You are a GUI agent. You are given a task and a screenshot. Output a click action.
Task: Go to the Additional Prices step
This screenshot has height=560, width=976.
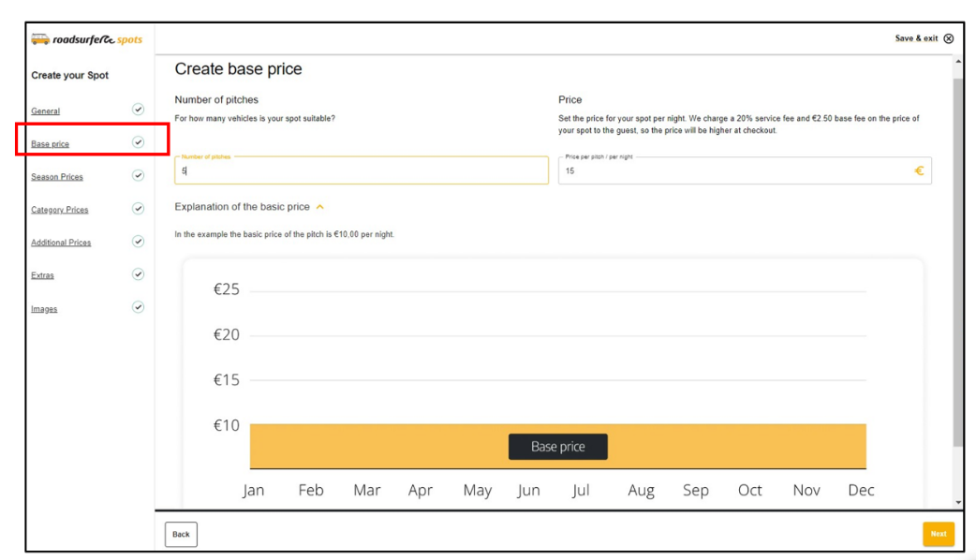pos(61,243)
